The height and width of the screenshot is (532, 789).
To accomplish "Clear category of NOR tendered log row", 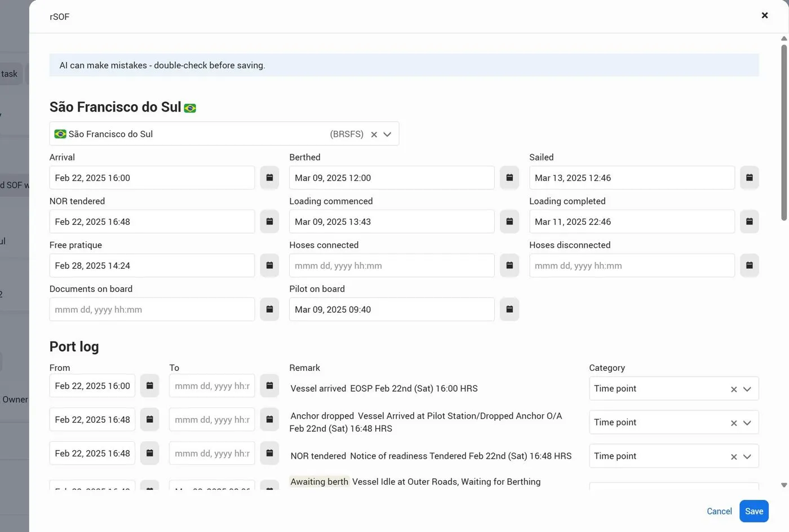I will (734, 457).
